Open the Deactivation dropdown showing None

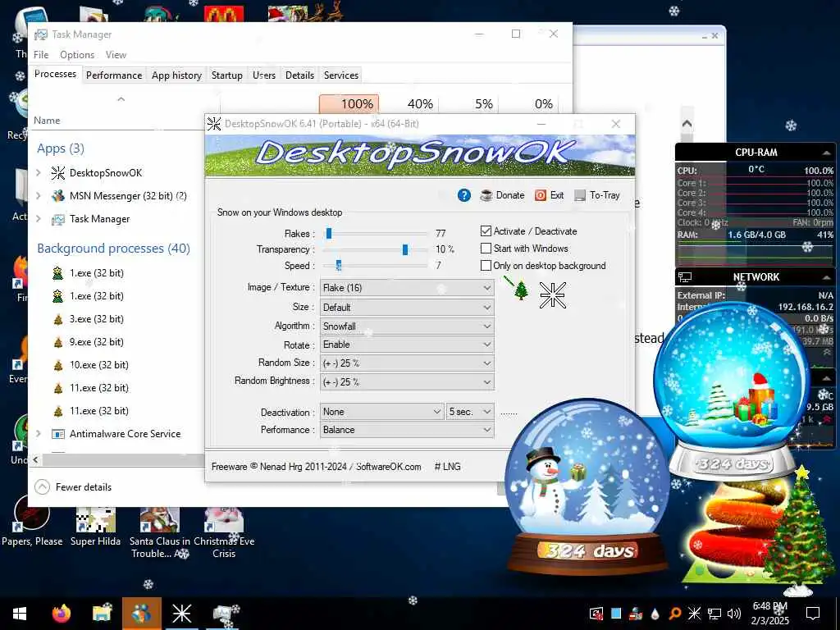coord(382,412)
